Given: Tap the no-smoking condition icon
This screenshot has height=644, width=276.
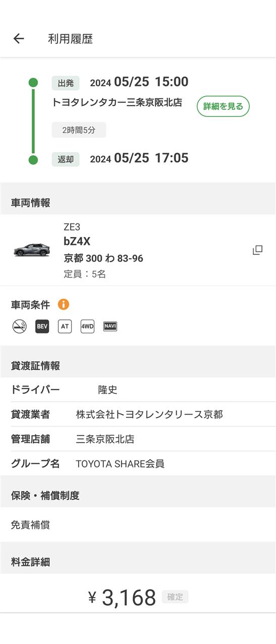Looking at the screenshot, I should pyautogui.click(x=19, y=327).
